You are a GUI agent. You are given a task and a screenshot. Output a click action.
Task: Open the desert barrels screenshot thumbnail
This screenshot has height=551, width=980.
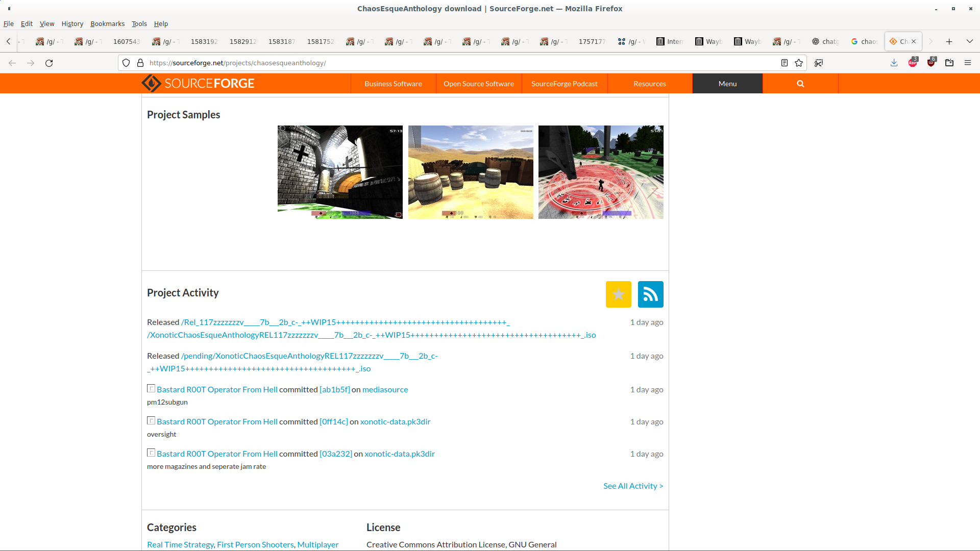click(471, 172)
